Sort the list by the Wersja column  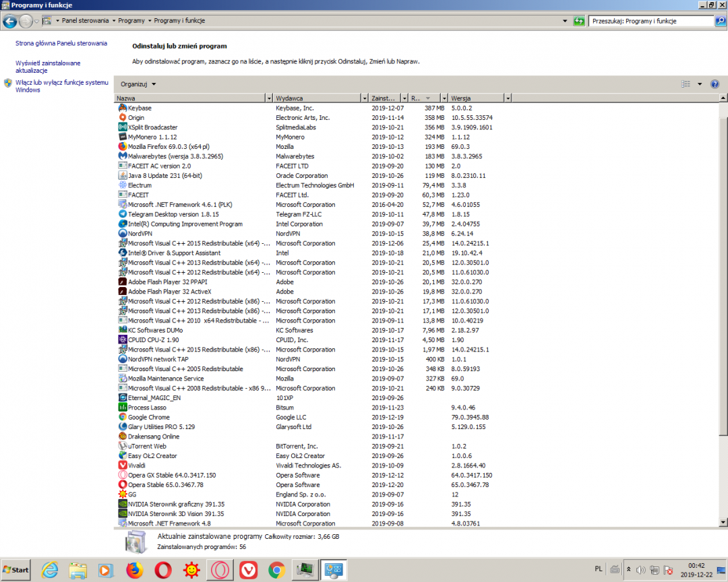click(x=475, y=98)
